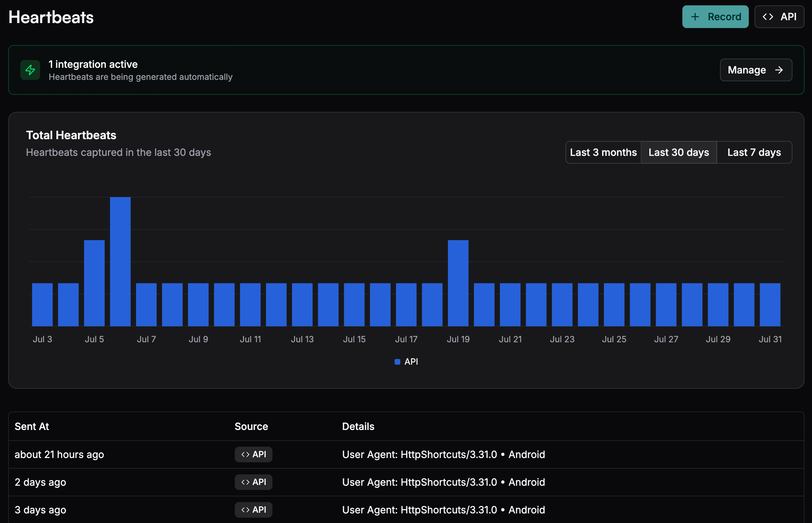Click API badge in the 21 hours ago row
The image size is (812, 523).
[x=254, y=454]
